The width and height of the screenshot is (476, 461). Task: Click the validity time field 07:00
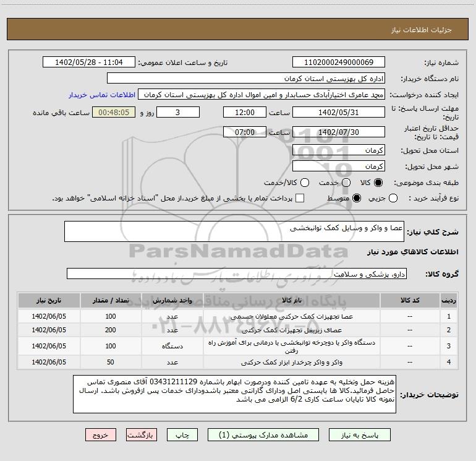[x=245, y=132]
